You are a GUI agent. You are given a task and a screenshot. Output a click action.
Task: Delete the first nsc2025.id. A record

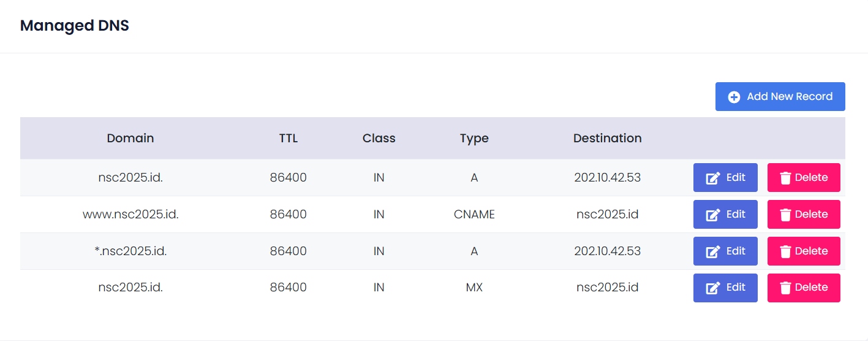click(x=803, y=178)
